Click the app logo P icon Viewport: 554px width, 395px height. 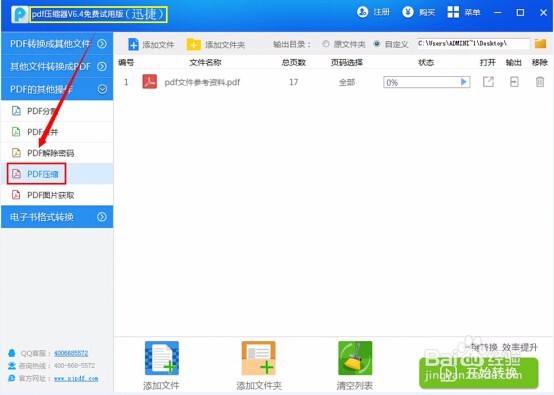point(19,14)
